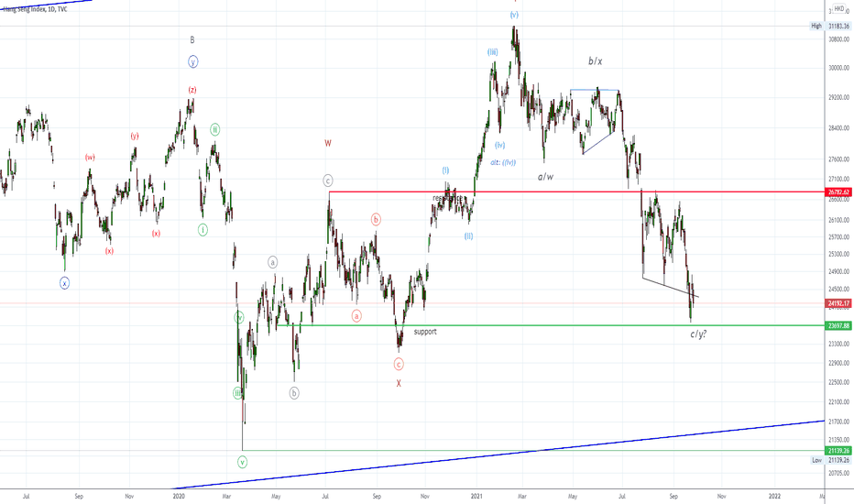Click the 21700.00 price axis value

(838, 422)
